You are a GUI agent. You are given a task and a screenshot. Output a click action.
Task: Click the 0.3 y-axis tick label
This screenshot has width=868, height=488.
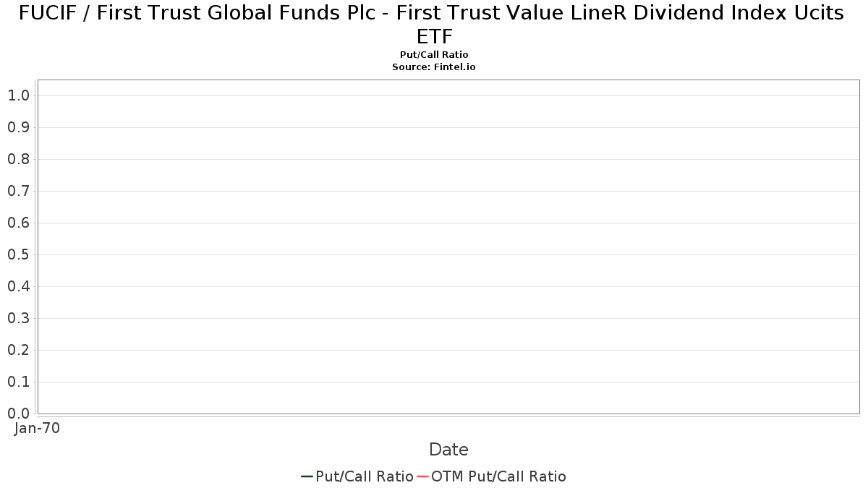click(18, 318)
